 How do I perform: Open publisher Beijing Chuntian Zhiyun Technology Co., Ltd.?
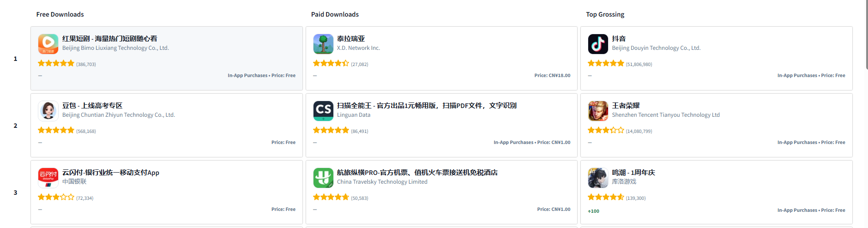point(119,115)
